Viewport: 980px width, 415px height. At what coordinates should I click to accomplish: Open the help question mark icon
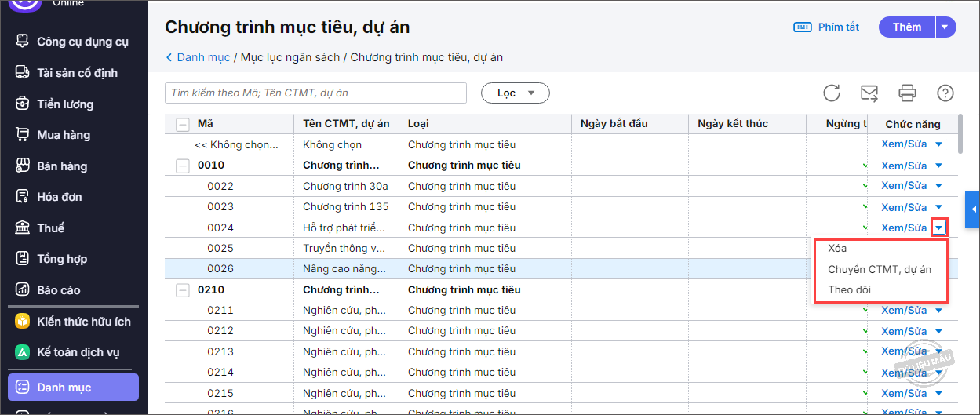pyautogui.click(x=945, y=93)
